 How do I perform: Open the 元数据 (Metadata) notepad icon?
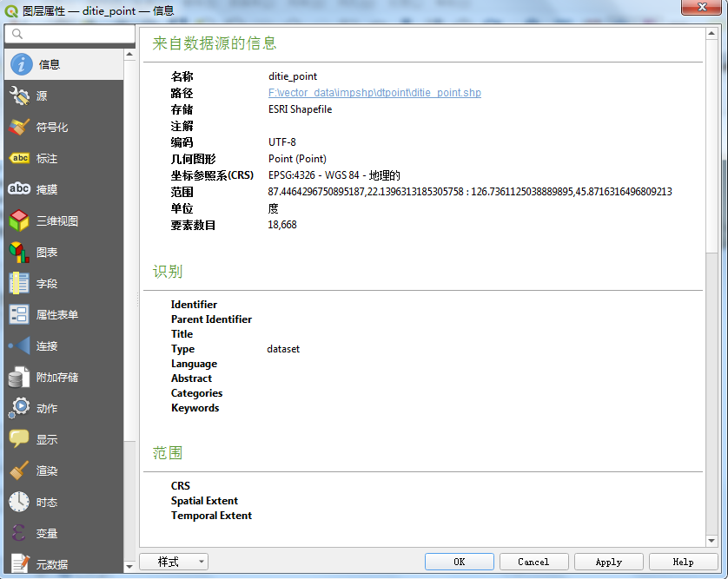click(19, 564)
